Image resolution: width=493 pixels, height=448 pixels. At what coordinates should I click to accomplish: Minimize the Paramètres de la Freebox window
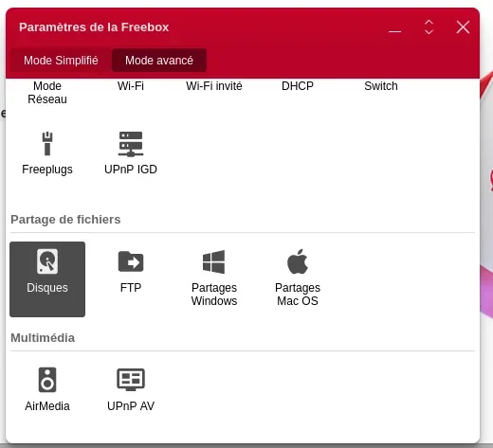[x=394, y=31]
